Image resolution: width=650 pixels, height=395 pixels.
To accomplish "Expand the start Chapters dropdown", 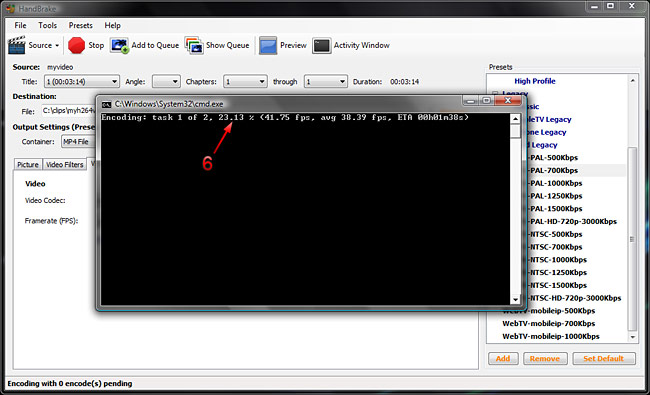I will pyautogui.click(x=245, y=82).
